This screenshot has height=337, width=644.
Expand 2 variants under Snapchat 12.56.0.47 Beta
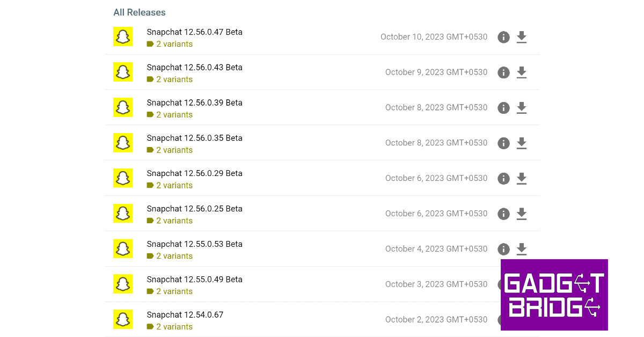pyautogui.click(x=174, y=44)
